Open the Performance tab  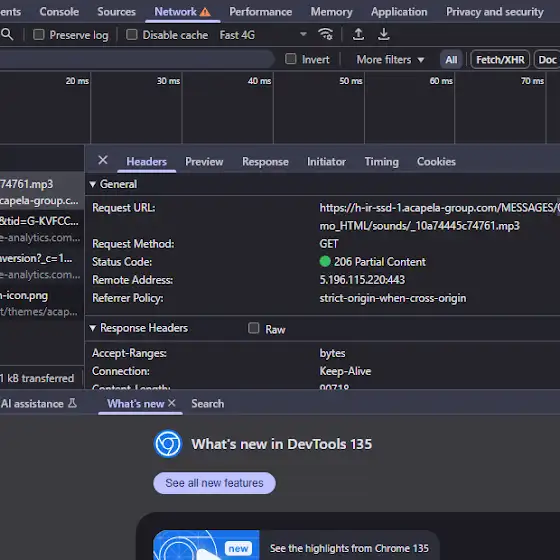pyautogui.click(x=260, y=12)
